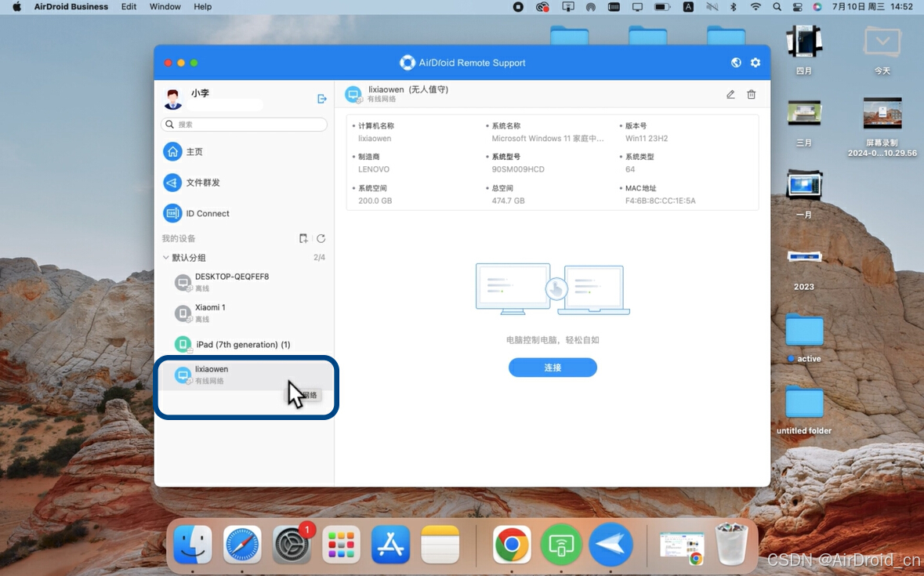The height and width of the screenshot is (576, 924).
Task: Open Control Center in menu bar
Action: pos(797,7)
